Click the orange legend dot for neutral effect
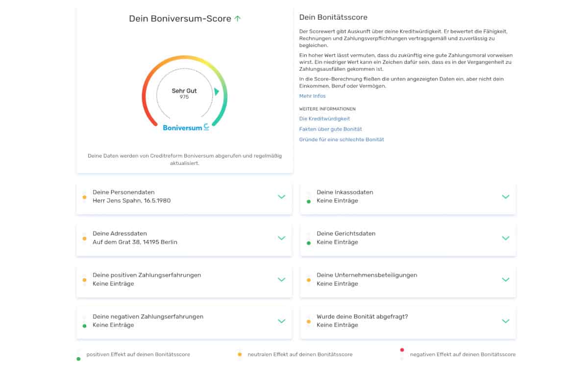The width and height of the screenshot is (588, 368). click(x=240, y=354)
